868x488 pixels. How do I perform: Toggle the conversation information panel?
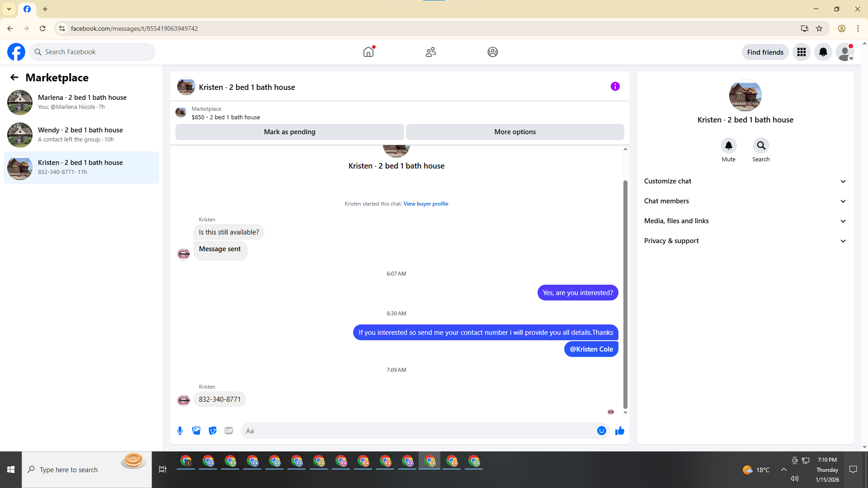(615, 86)
